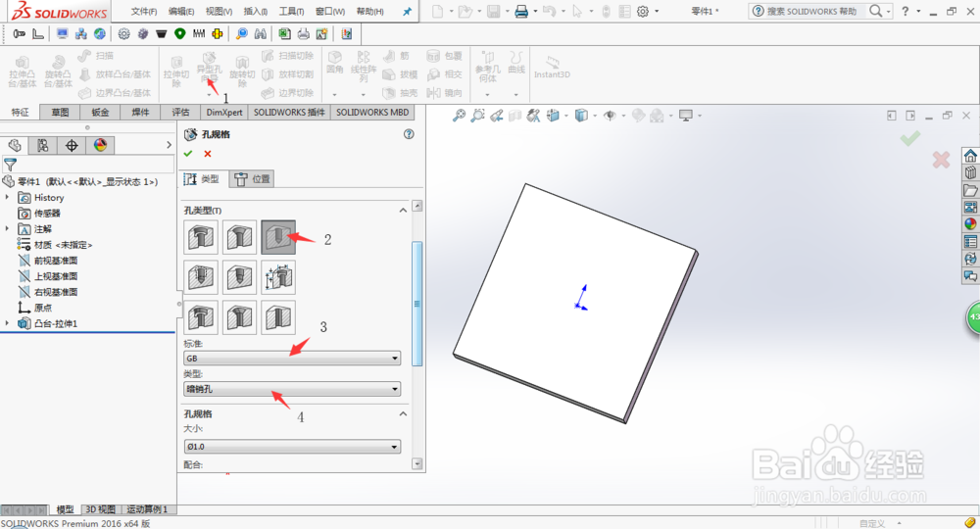
Task: Switch to the 运动算例 1 bottom tab
Action: [148, 509]
